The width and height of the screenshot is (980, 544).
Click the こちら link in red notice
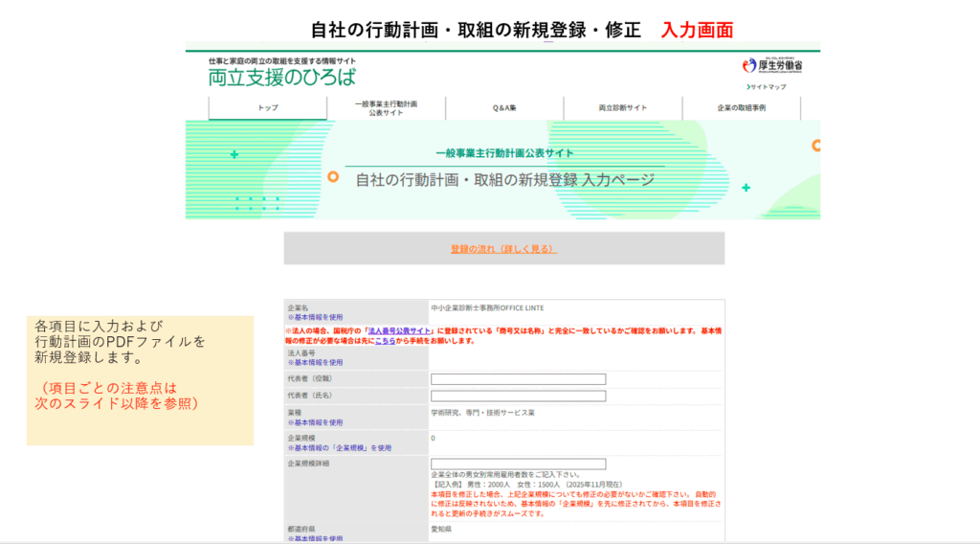pos(385,341)
